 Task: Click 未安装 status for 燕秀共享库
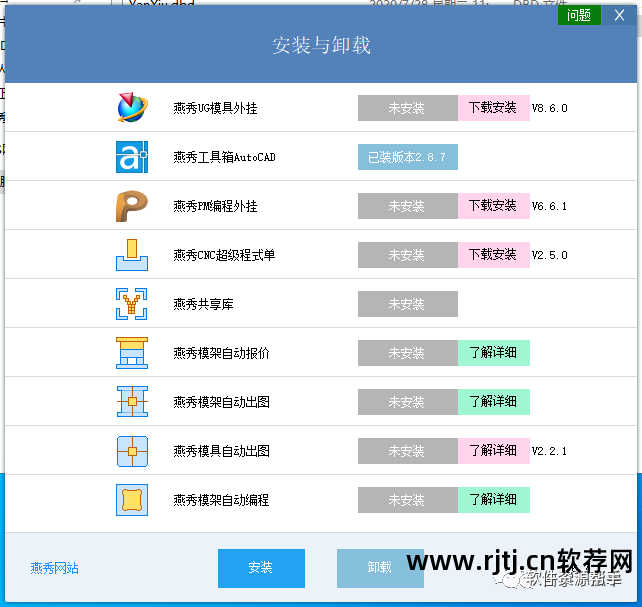tap(408, 304)
